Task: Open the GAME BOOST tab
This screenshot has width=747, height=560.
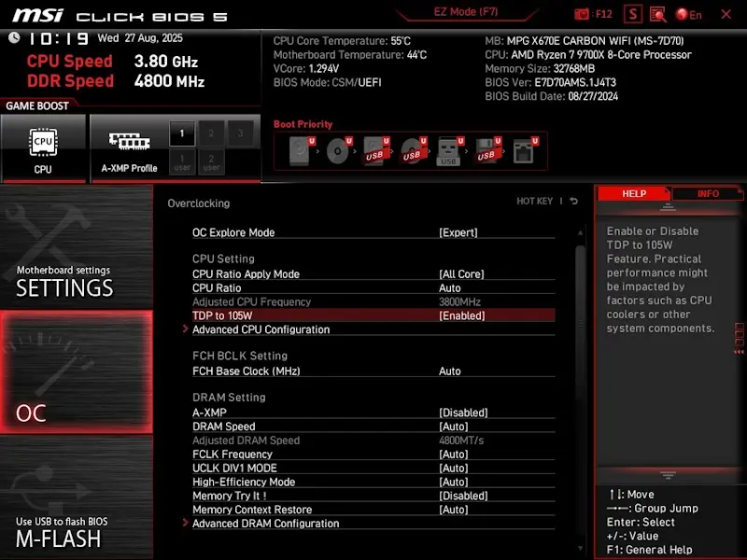Action: pos(37,105)
